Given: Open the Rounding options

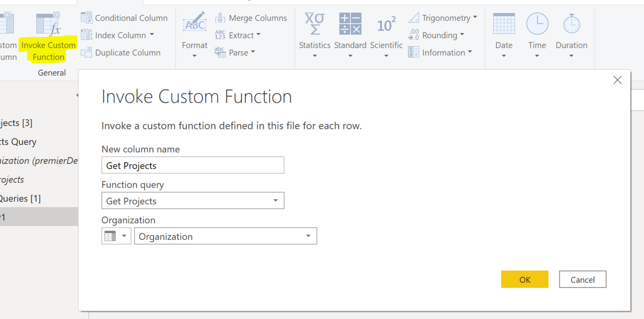Looking at the screenshot, I should (462, 35).
